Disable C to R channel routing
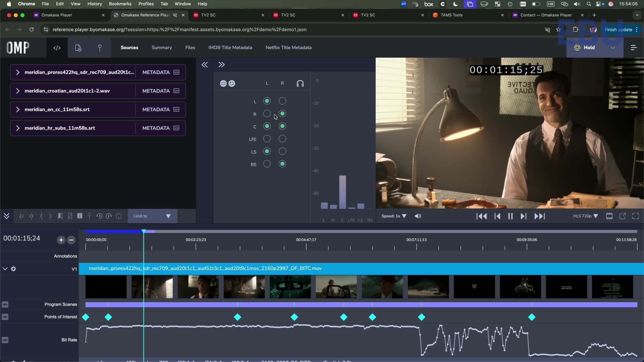644x362 pixels. tap(282, 126)
